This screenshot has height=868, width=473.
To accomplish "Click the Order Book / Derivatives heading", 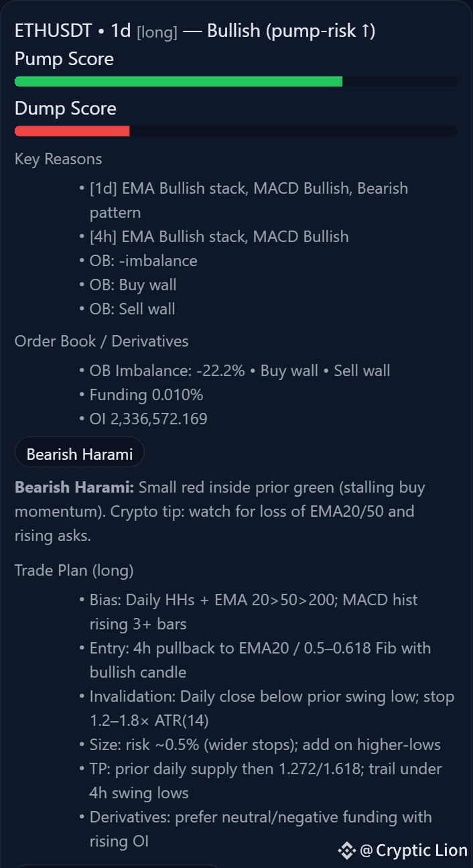I will click(x=101, y=341).
